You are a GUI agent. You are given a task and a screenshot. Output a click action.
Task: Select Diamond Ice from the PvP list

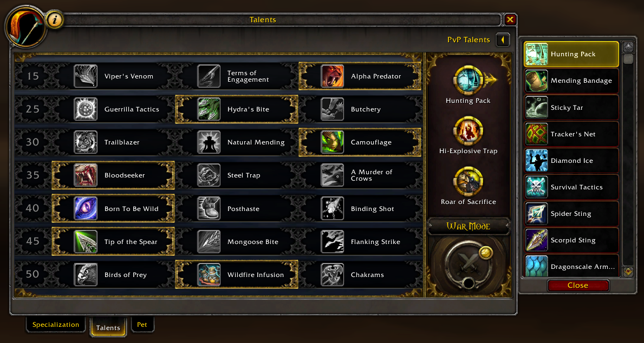coord(572,161)
